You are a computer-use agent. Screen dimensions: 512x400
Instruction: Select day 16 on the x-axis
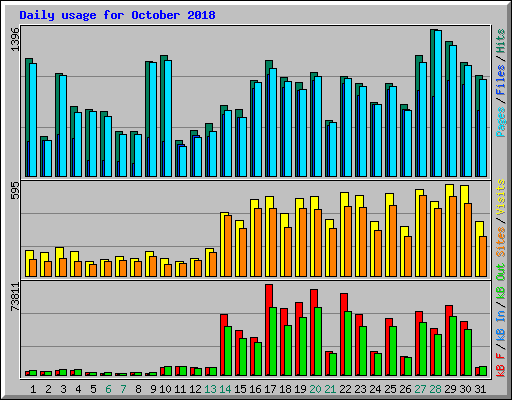pyautogui.click(x=255, y=389)
